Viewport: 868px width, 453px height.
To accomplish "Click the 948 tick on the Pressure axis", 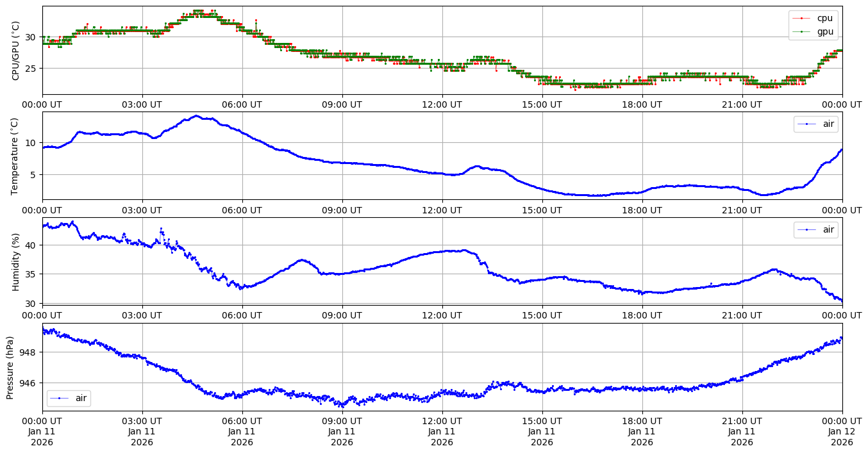I will [x=29, y=352].
